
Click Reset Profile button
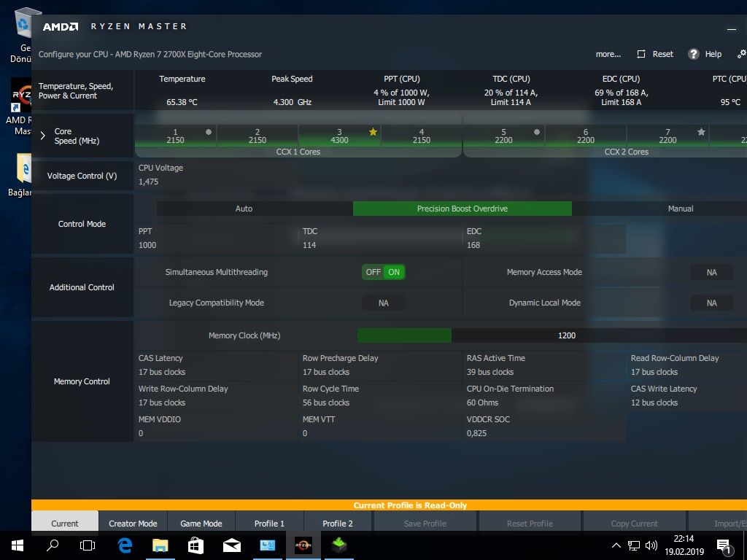tap(530, 524)
